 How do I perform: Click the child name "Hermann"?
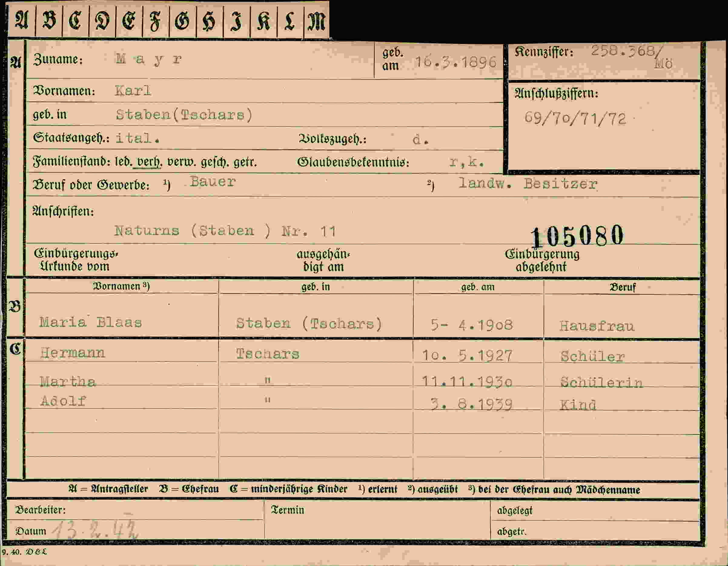point(72,353)
